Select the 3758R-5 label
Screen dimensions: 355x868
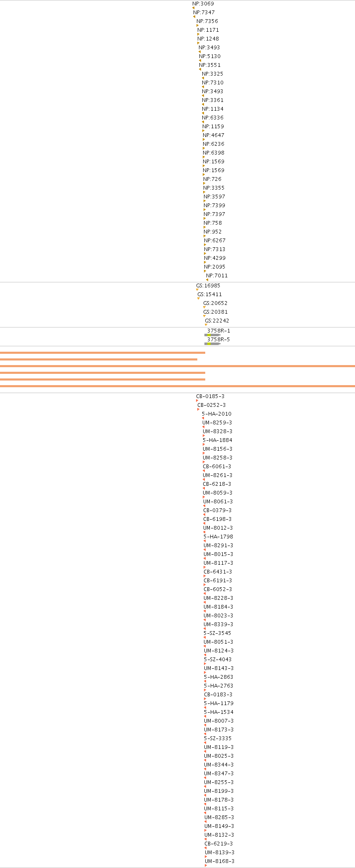click(x=219, y=340)
